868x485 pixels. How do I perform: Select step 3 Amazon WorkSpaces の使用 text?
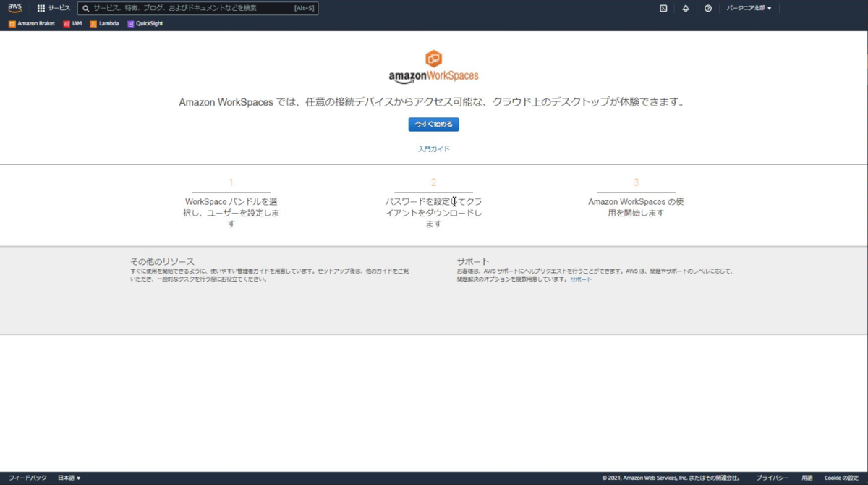pyautogui.click(x=636, y=207)
